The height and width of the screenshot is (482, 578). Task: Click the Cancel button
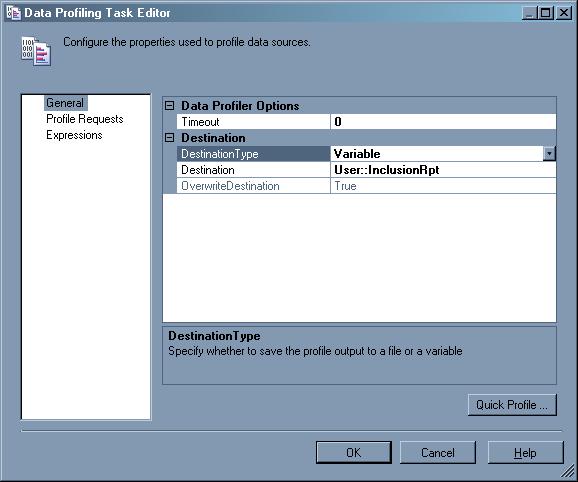438,453
